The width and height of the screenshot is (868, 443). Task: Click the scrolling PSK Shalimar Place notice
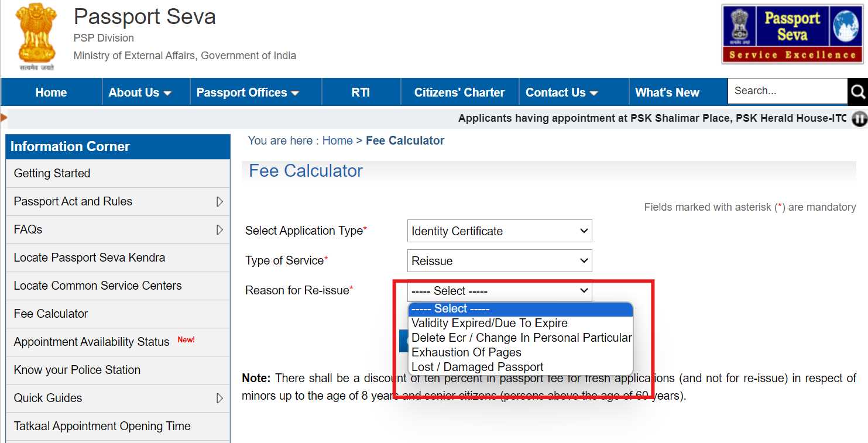pos(652,118)
